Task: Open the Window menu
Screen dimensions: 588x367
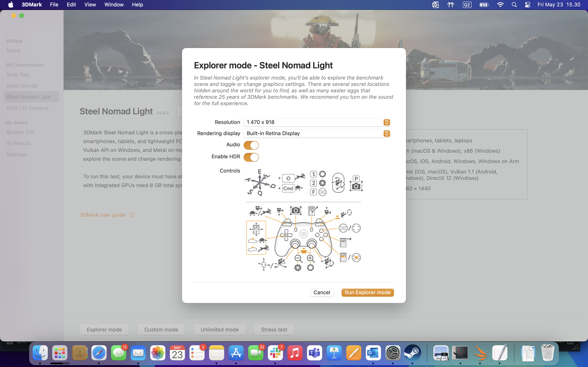Action: tap(114, 5)
